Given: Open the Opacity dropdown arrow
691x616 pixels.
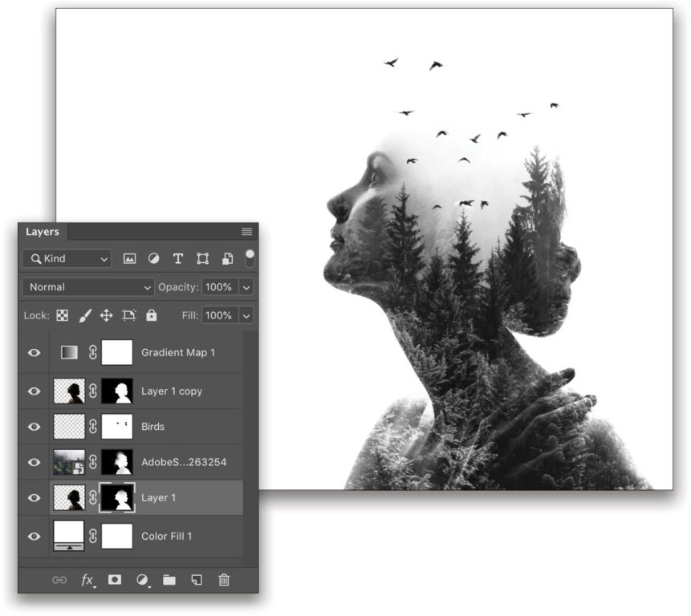Looking at the screenshot, I should (x=246, y=286).
